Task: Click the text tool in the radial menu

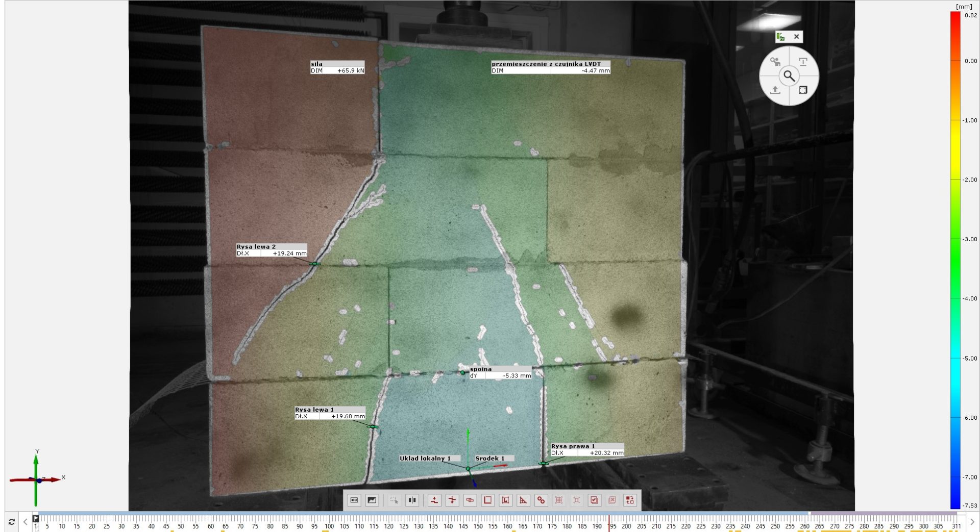Action: tap(803, 62)
